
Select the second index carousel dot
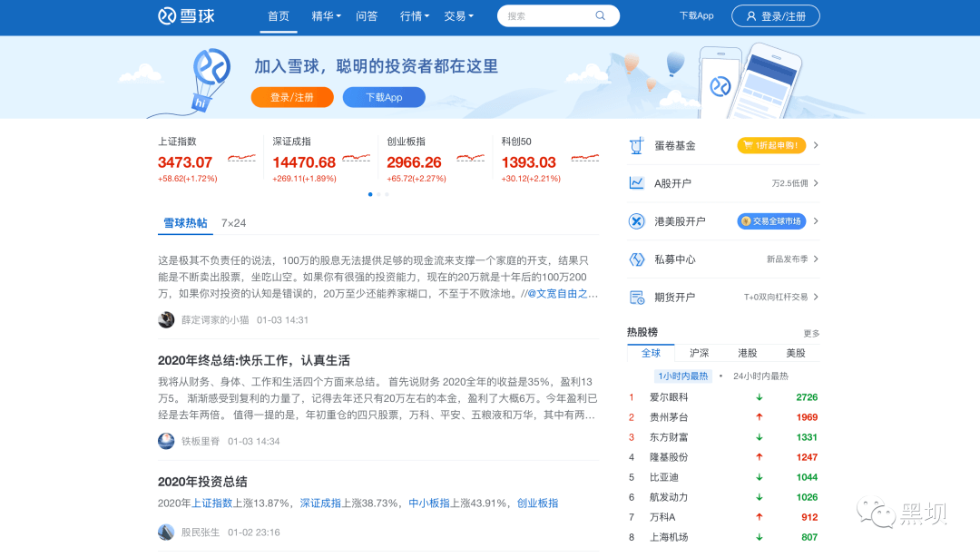coord(378,194)
